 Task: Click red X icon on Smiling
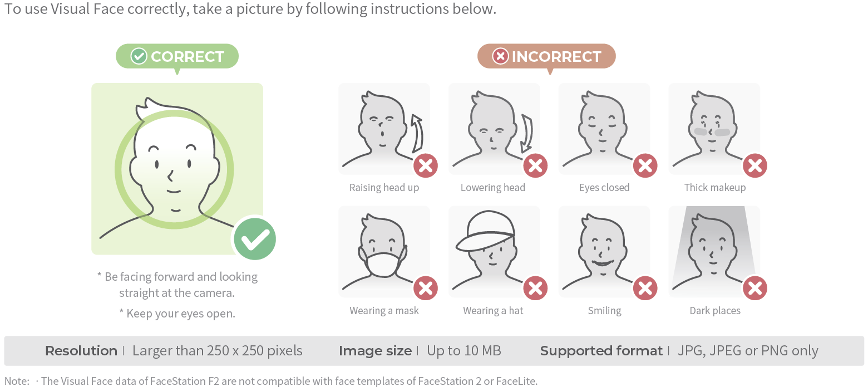[x=645, y=288]
